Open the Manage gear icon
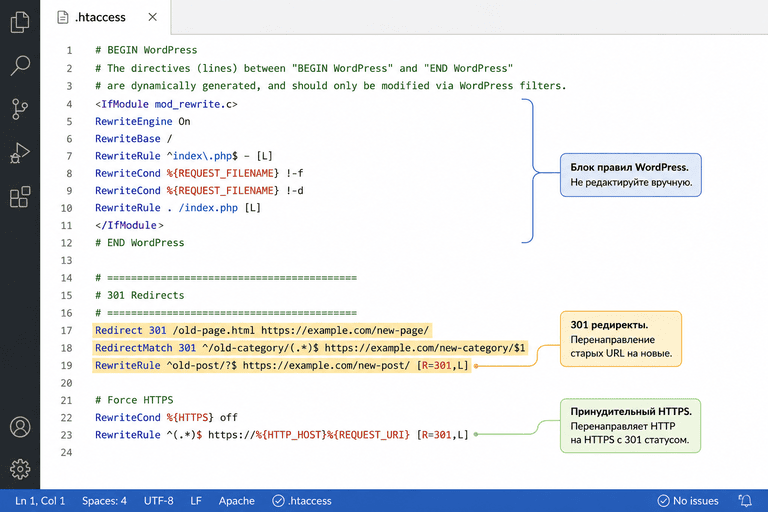 click(x=20, y=469)
